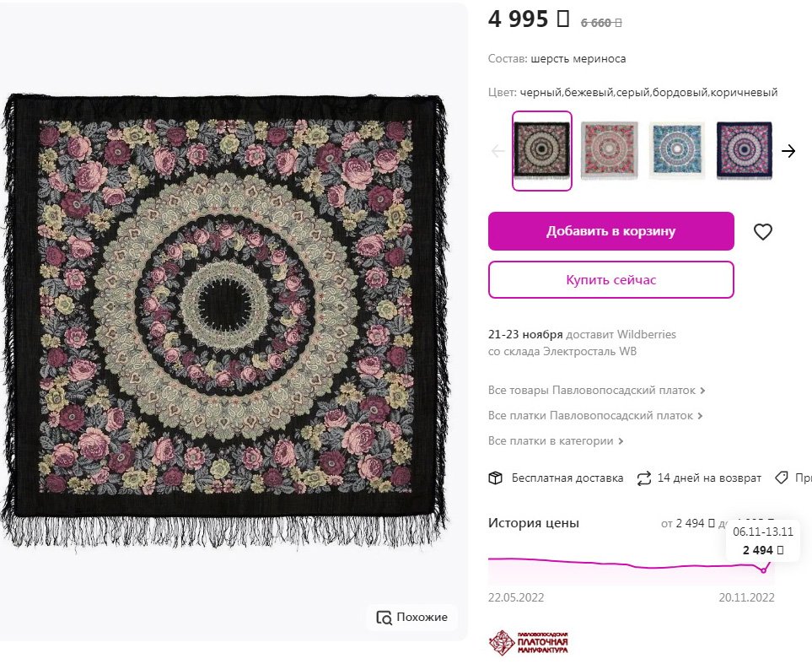Select the pink shawl color thumbnail
The width and height of the screenshot is (812, 664).
pyautogui.click(x=610, y=151)
